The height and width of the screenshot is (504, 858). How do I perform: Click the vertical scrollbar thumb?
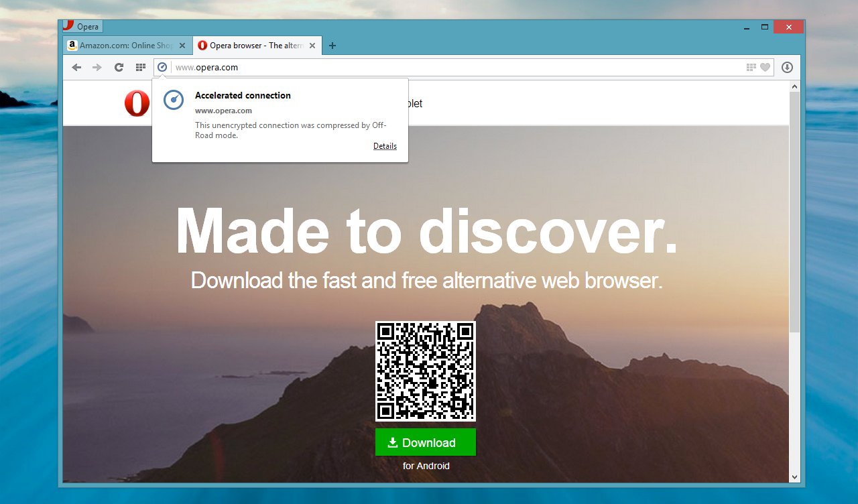pyautogui.click(x=795, y=212)
